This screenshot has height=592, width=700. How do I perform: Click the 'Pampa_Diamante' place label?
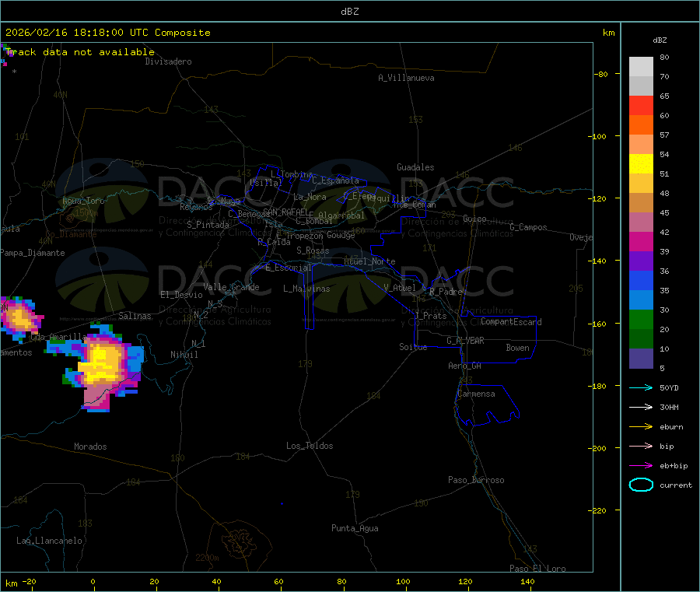[33, 253]
